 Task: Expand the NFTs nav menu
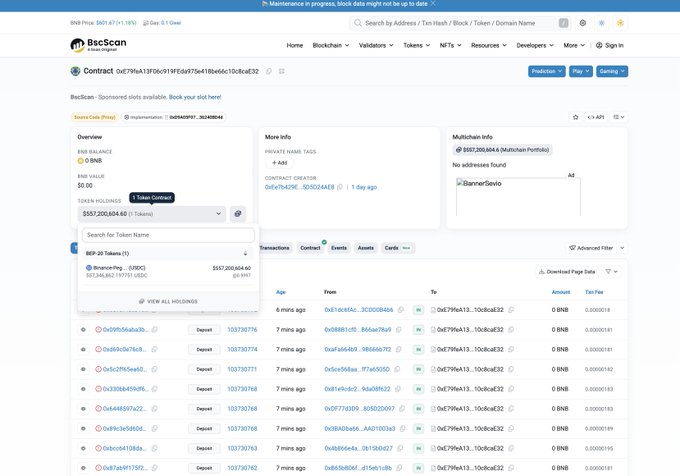click(451, 45)
